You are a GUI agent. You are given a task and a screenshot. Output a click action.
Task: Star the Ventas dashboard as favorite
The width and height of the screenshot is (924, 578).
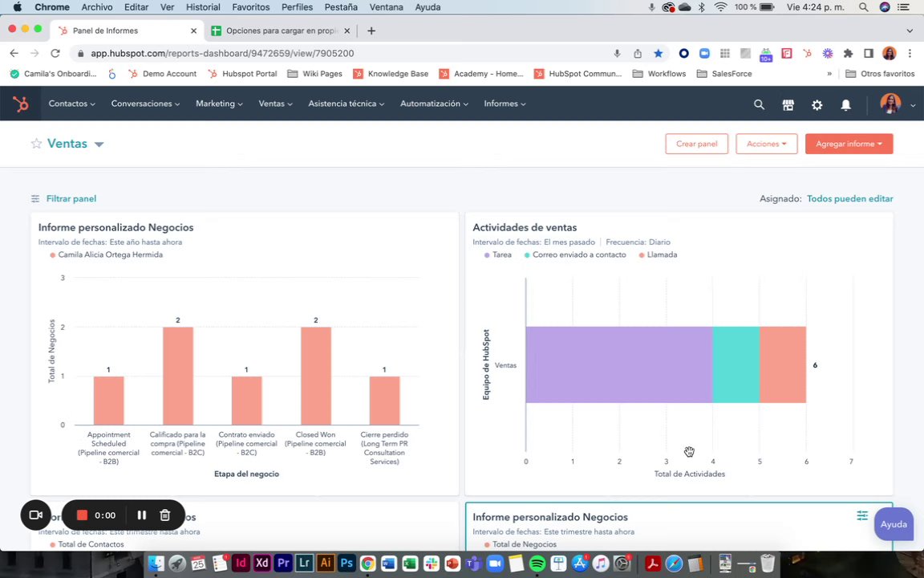(37, 144)
